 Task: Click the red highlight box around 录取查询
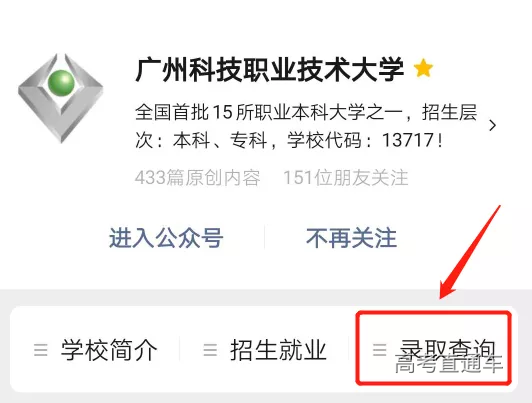(433, 349)
